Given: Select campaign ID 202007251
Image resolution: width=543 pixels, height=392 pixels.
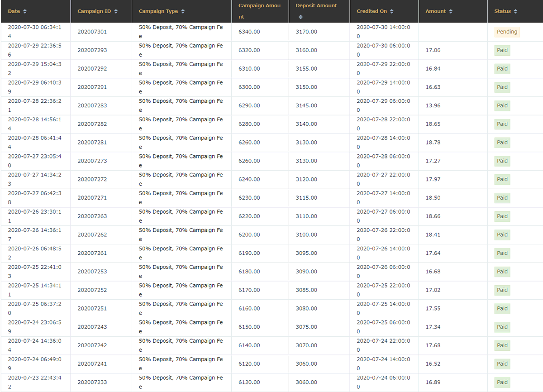Looking at the screenshot, I should (92, 309).
